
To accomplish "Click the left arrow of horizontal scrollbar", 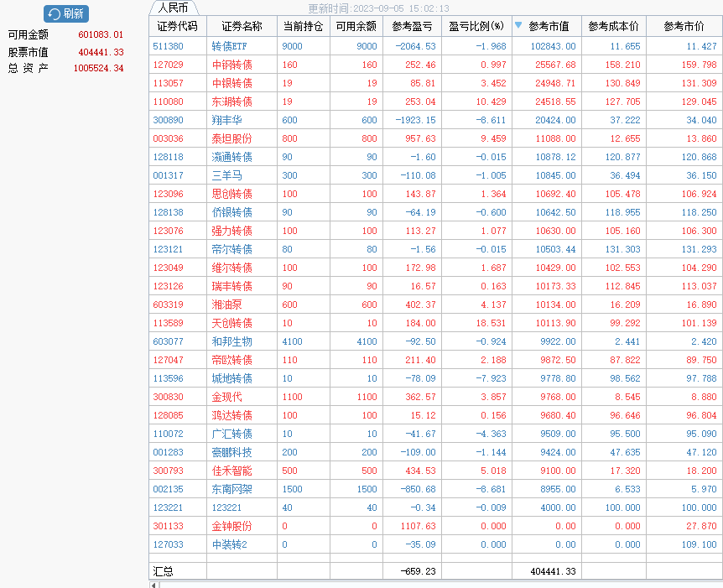I will click(x=153, y=585).
